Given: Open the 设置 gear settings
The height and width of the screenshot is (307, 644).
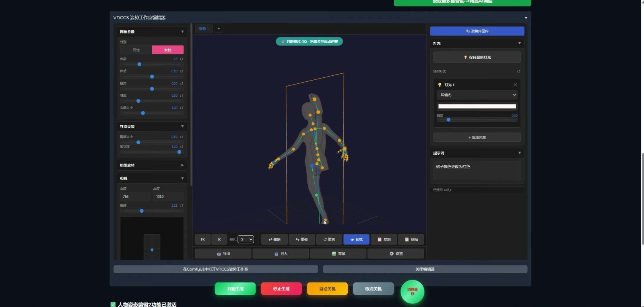Looking at the screenshot, I should click(x=396, y=254).
